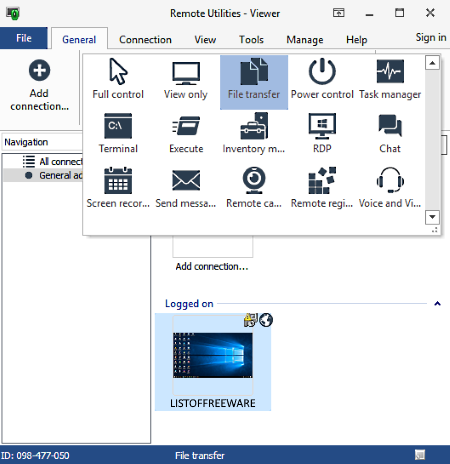The width and height of the screenshot is (450, 464).
Task: Open Remote camera mode
Action: click(254, 188)
